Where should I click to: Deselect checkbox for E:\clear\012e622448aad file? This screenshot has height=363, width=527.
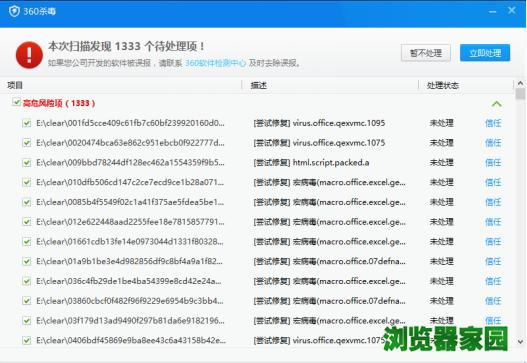coord(27,222)
